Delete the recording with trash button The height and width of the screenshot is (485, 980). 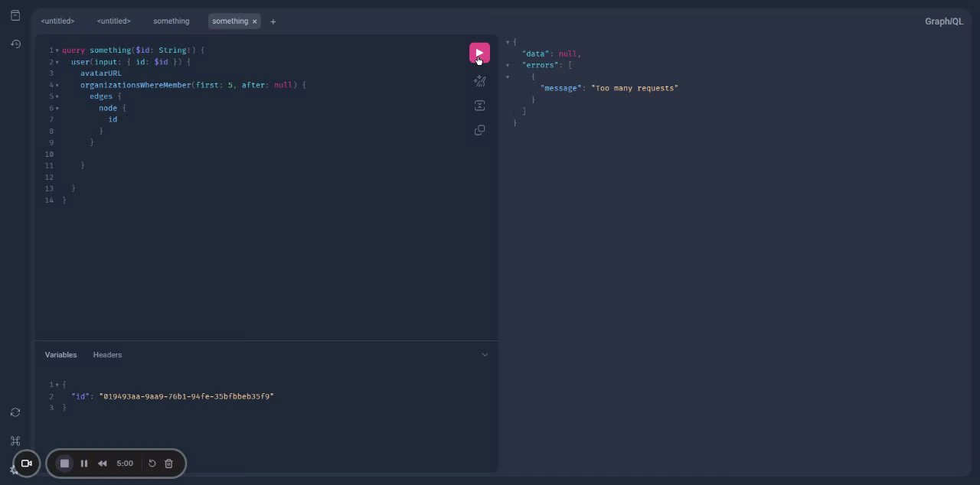pos(169,464)
